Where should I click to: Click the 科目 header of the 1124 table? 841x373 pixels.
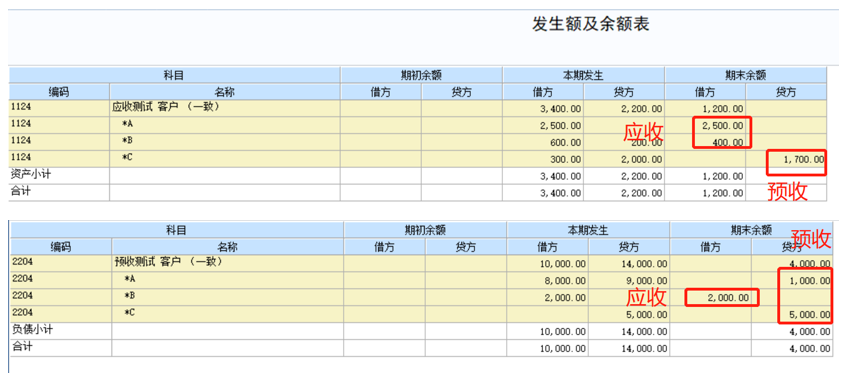(x=174, y=75)
